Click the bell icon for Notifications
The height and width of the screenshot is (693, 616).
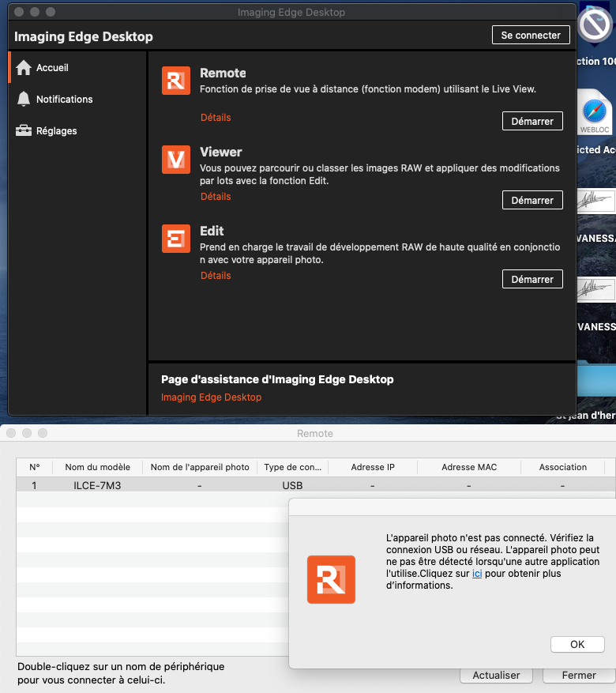click(24, 99)
